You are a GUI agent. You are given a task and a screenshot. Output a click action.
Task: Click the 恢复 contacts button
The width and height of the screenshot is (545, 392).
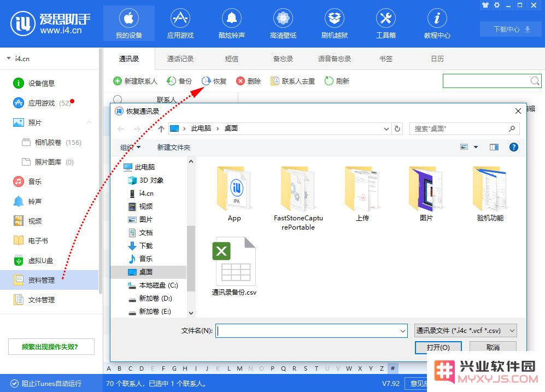(214, 81)
